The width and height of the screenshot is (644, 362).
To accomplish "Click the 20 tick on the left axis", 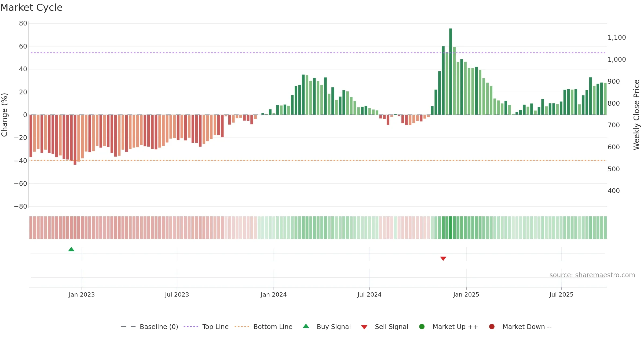I will tap(23, 92).
